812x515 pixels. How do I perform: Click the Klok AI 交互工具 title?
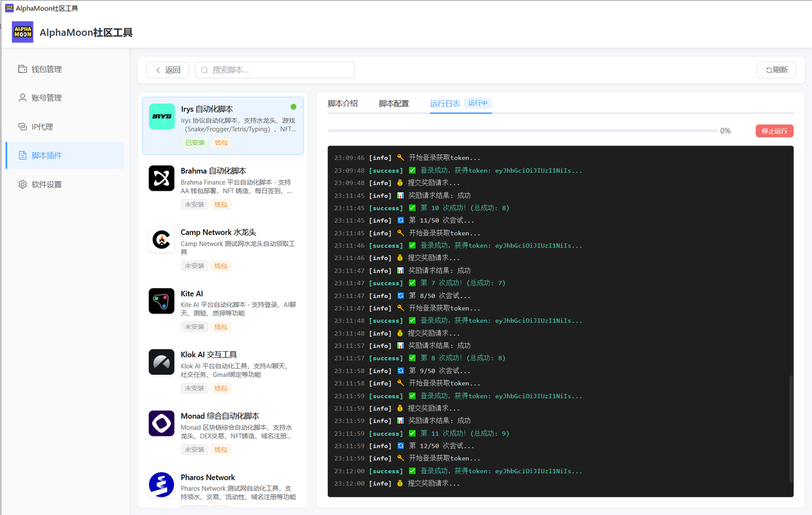(209, 355)
